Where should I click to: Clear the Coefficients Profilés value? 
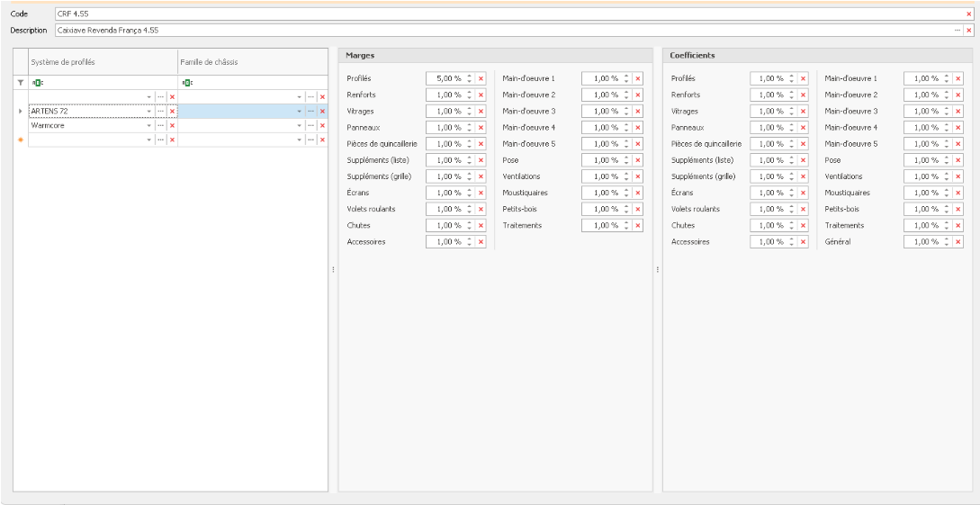803,78
